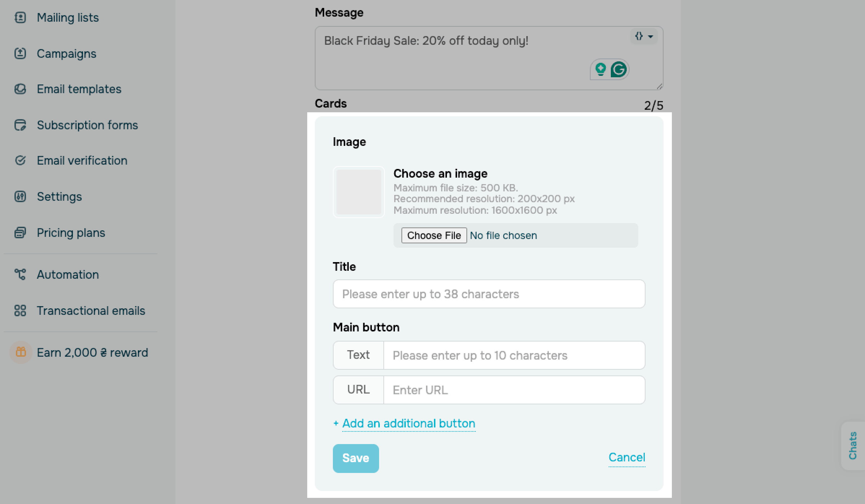Click the Email verification checkmark icon
865x504 pixels.
coord(20,160)
